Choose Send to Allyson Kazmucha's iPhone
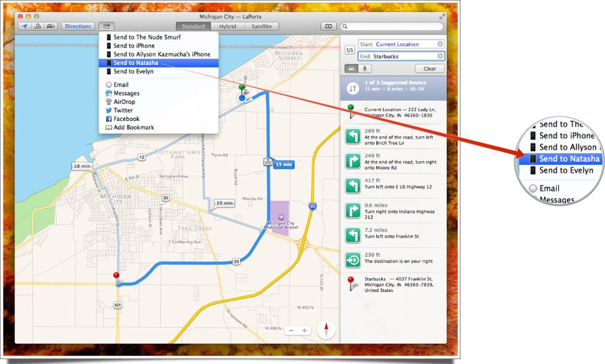This screenshot has height=364, width=605. tap(159, 54)
